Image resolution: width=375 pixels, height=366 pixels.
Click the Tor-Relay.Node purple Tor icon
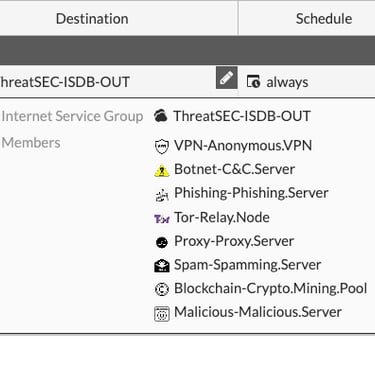click(x=162, y=219)
